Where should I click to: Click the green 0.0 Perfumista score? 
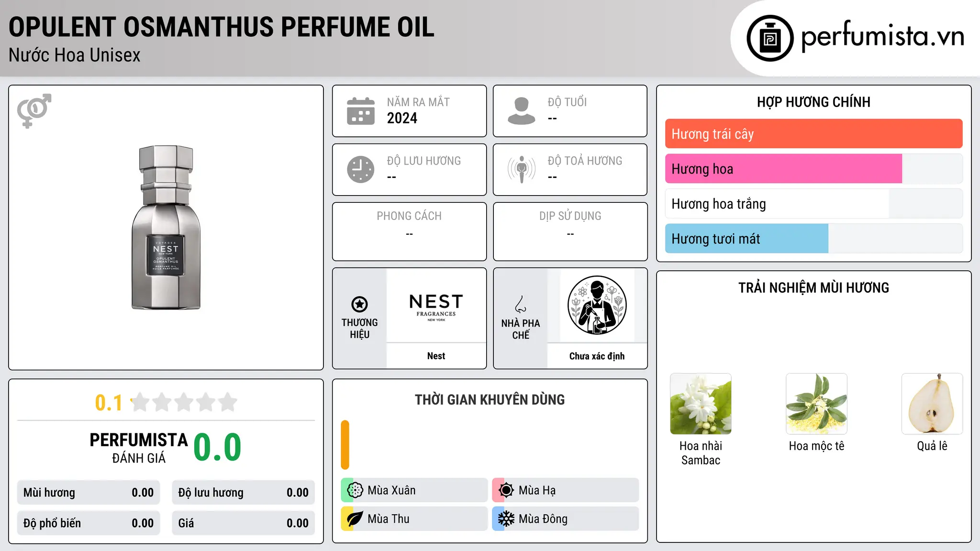(x=217, y=448)
